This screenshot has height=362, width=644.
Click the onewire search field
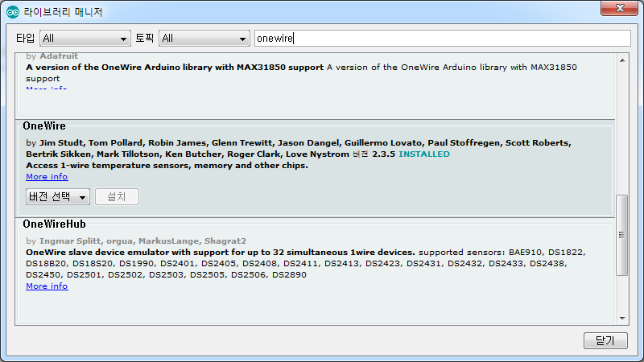coord(442,38)
